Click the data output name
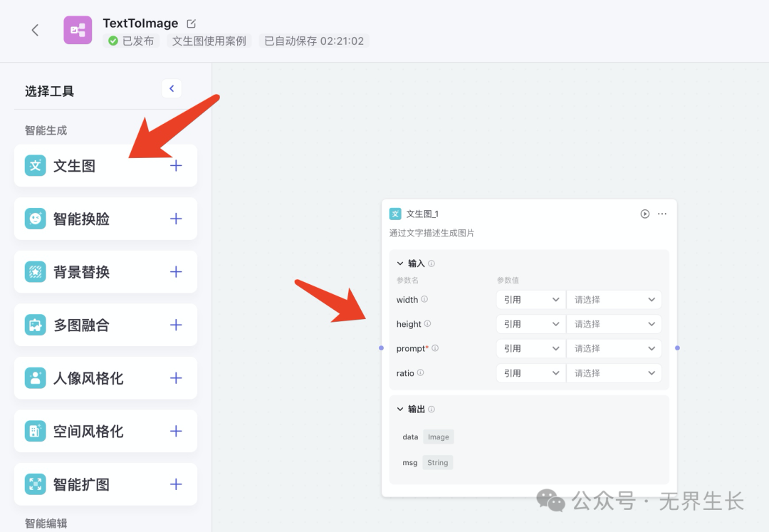 coord(411,437)
